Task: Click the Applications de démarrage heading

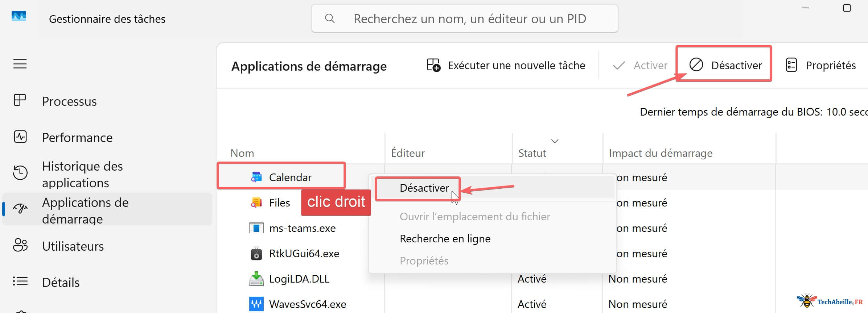Action: tap(309, 66)
